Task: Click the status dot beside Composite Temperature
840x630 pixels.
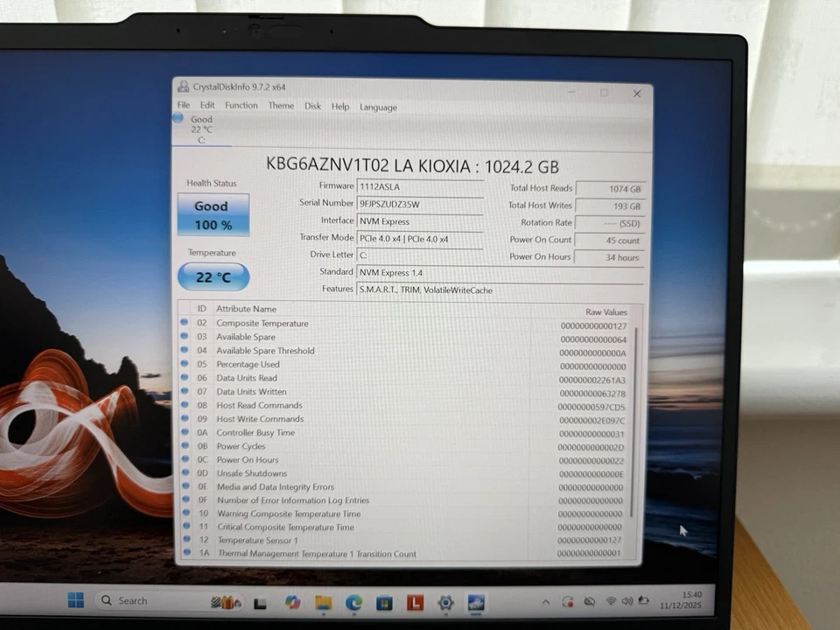Action: 185,322
